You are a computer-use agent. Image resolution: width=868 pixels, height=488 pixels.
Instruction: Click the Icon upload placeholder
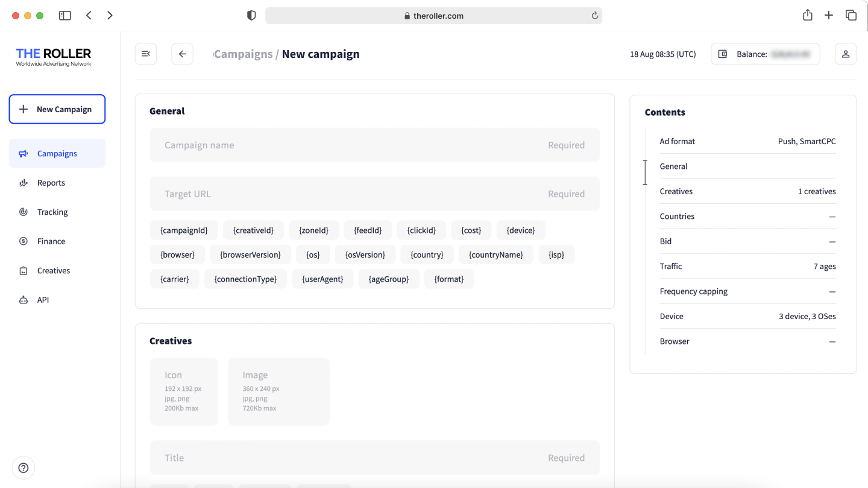[x=184, y=391]
